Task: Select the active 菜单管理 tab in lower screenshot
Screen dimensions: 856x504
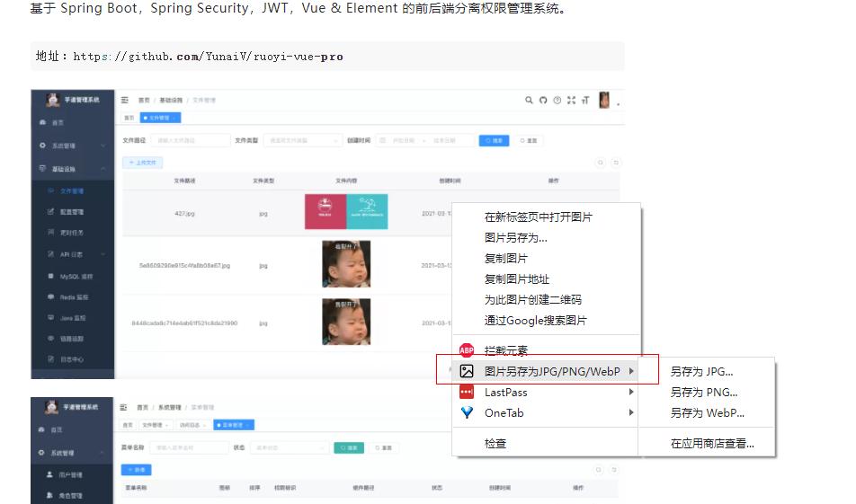Action: pos(234,425)
